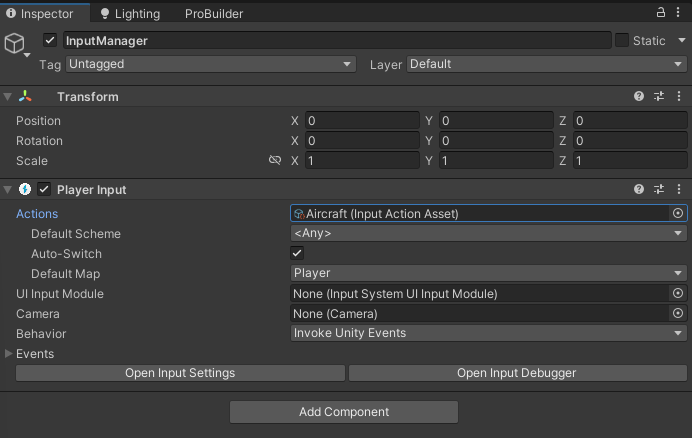This screenshot has width=692, height=438.
Task: Click the Player Input component icon
Action: click(25, 189)
